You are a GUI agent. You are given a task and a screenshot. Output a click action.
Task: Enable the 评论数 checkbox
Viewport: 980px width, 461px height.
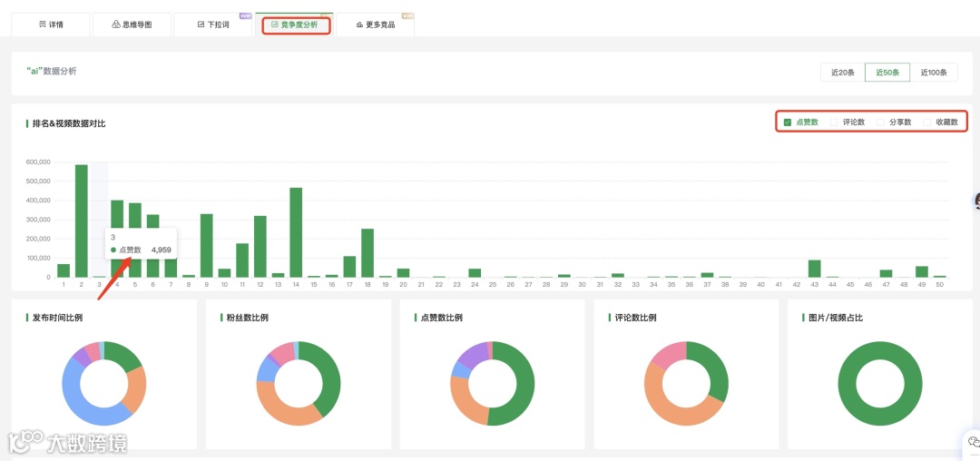(834, 123)
